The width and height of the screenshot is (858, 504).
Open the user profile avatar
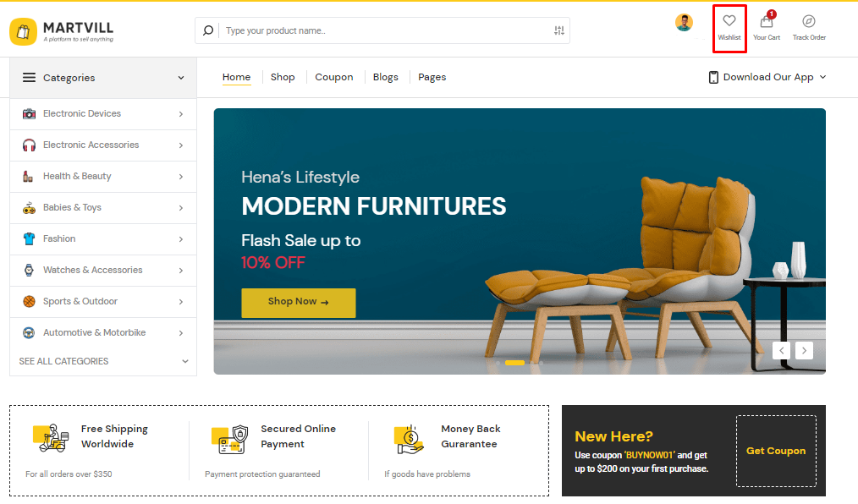point(684,23)
